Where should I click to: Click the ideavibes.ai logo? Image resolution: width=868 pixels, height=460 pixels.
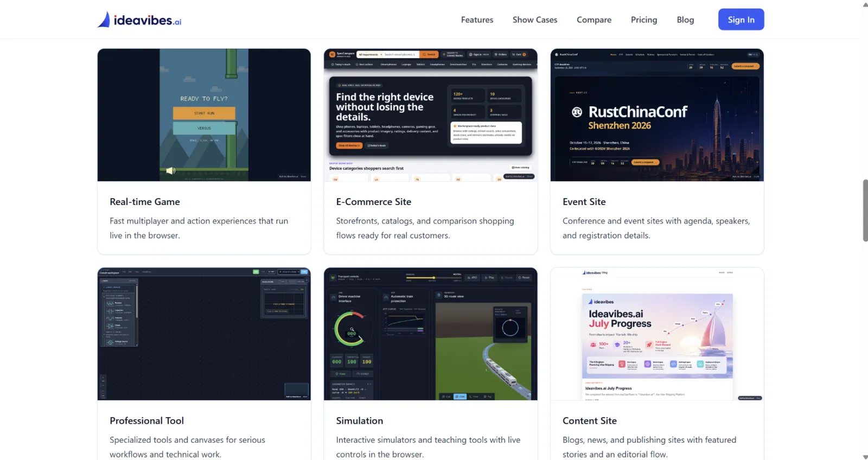pos(139,20)
